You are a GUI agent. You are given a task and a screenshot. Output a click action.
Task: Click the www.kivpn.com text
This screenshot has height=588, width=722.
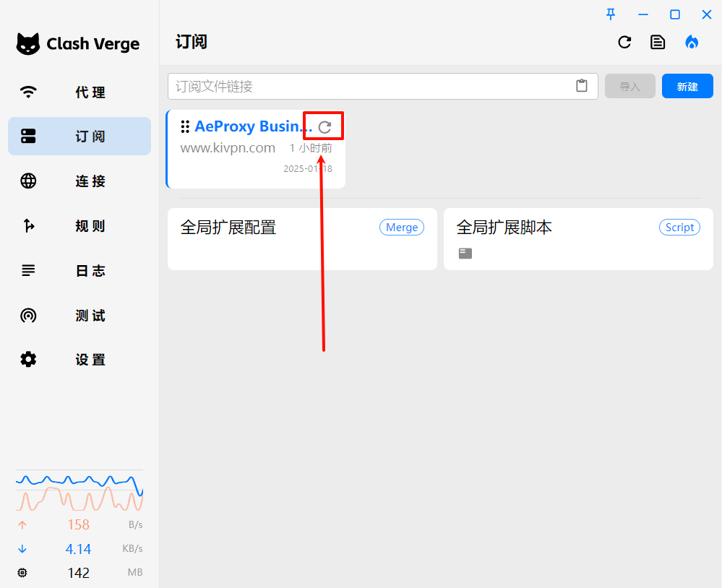(228, 147)
